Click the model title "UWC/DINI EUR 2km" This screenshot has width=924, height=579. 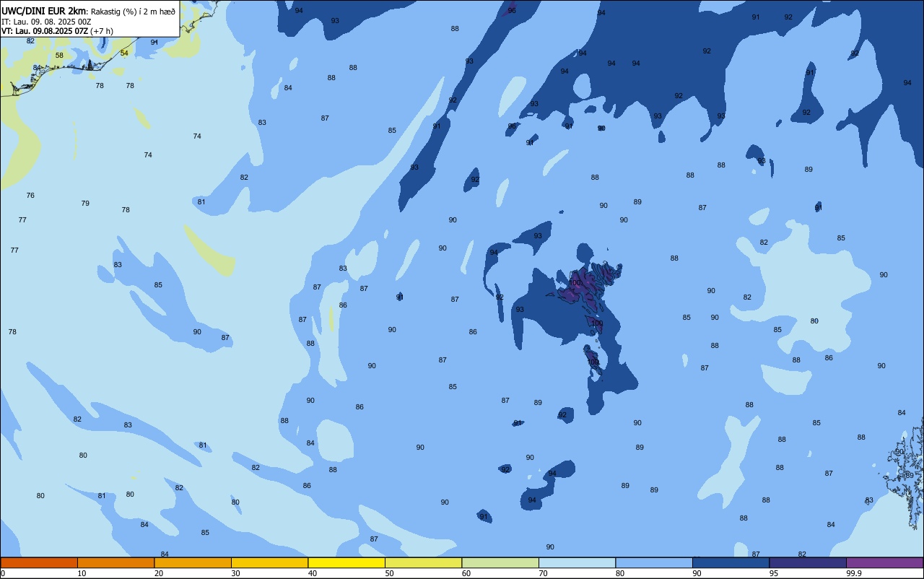(x=43, y=11)
